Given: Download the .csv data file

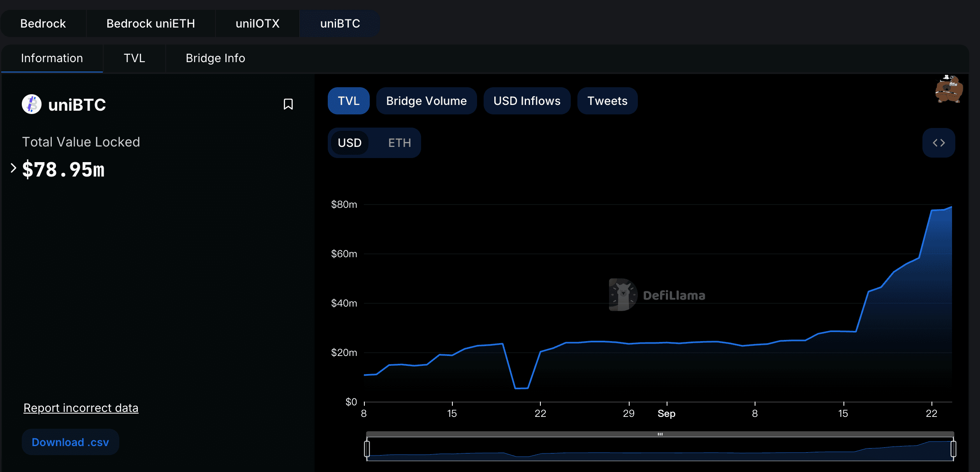Looking at the screenshot, I should (70, 442).
